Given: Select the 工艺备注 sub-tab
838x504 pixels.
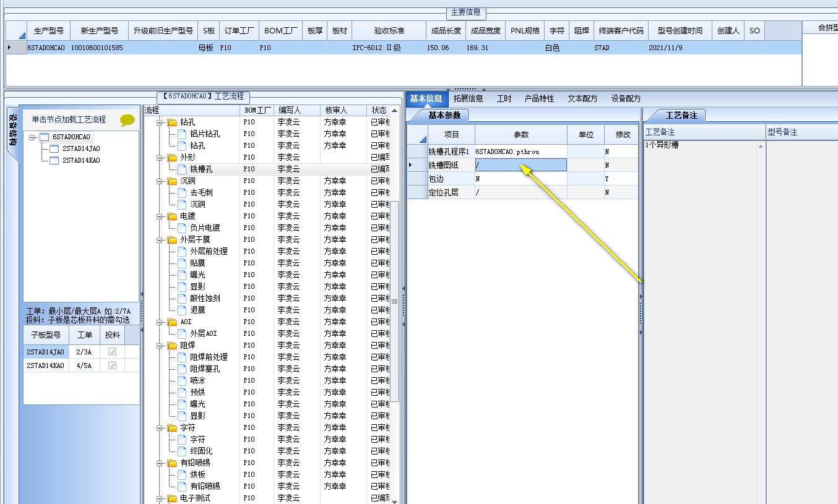Looking at the screenshot, I should coord(681,115).
